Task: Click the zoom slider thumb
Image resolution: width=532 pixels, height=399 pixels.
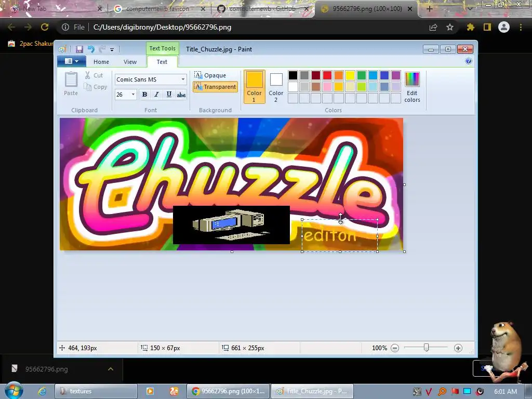Action: coord(427,348)
